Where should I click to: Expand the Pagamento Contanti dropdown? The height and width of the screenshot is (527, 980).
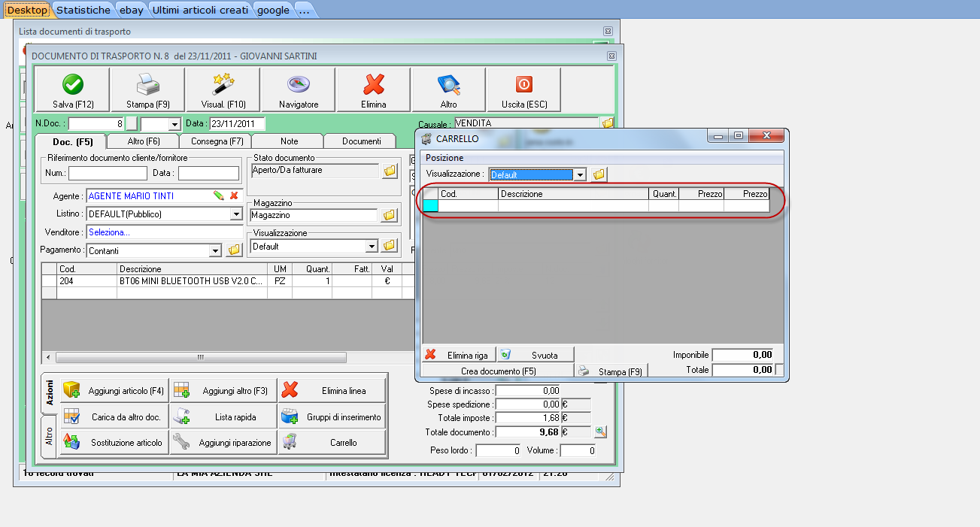coord(215,250)
